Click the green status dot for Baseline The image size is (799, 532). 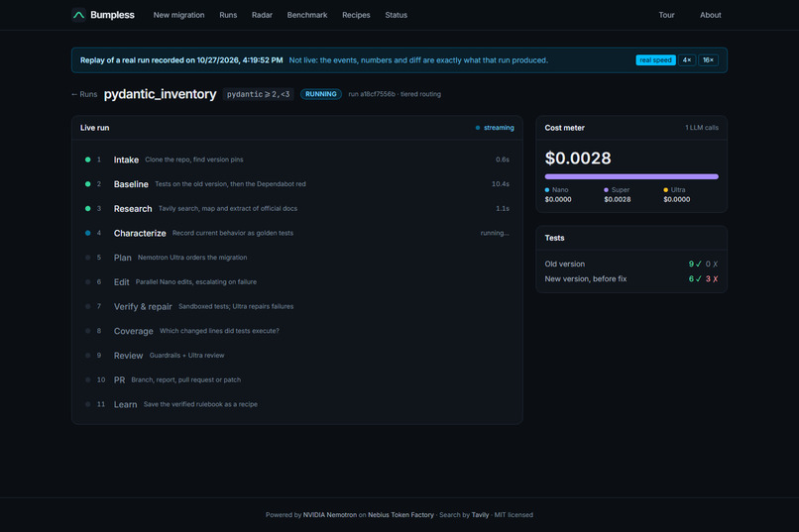coord(87,184)
